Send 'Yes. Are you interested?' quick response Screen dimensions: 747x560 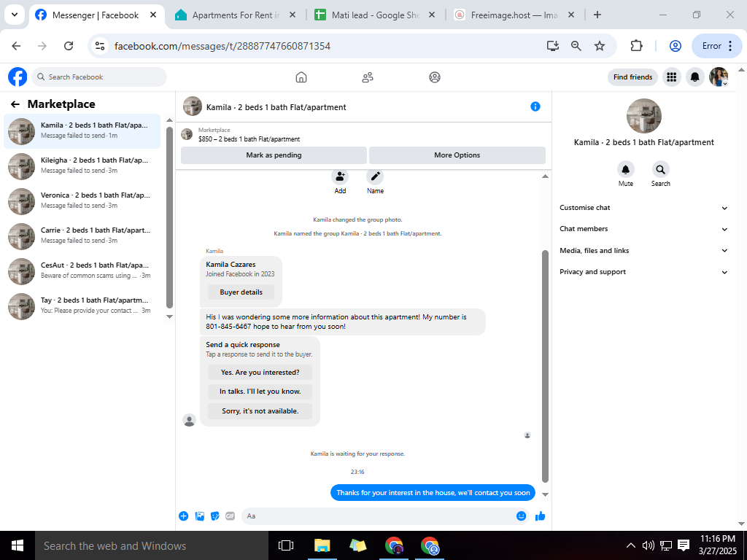(x=260, y=373)
